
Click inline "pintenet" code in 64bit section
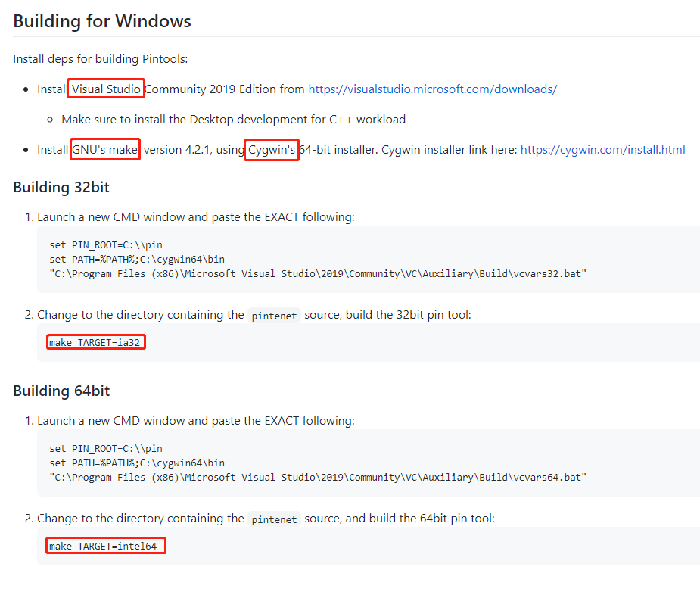click(275, 519)
